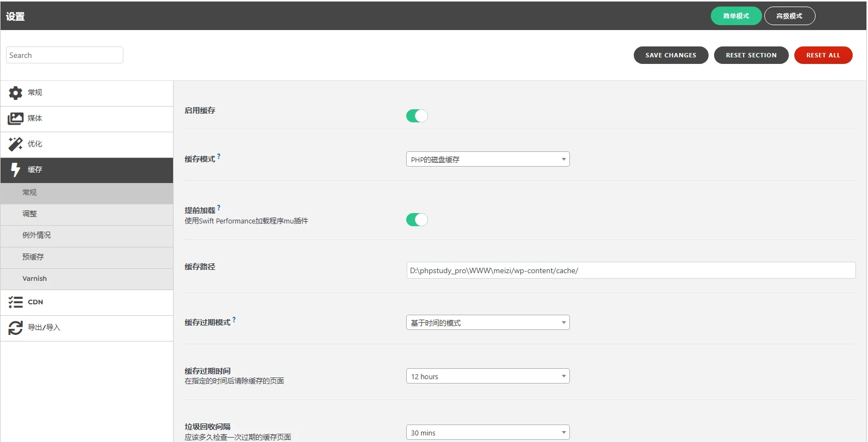Open help tooltip for 提前加载
Screen dimensions: 868x442
[219, 208]
